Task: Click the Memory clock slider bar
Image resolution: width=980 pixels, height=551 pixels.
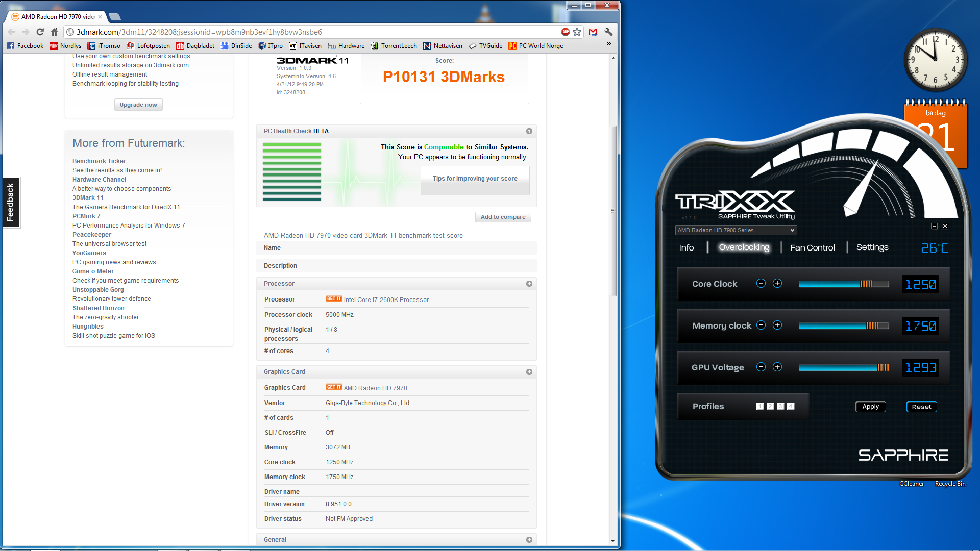Action: (844, 326)
